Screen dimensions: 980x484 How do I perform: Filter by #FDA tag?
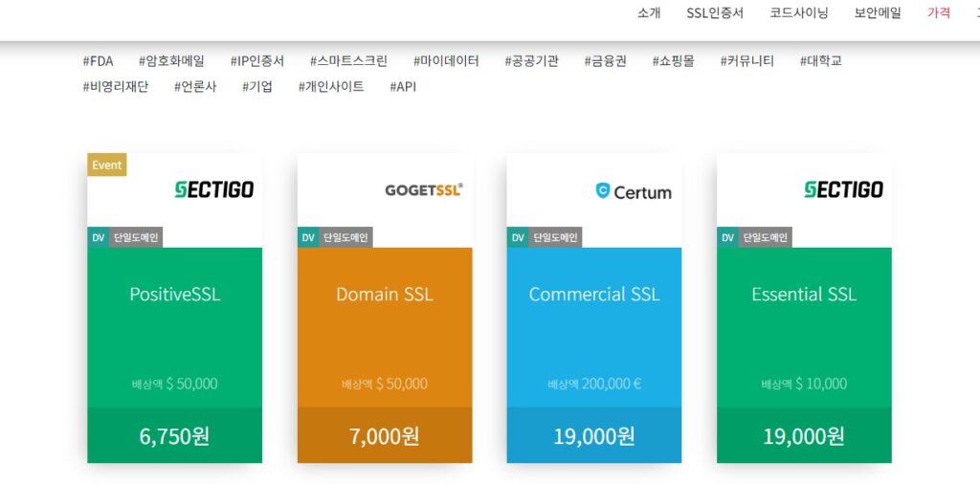pyautogui.click(x=99, y=61)
